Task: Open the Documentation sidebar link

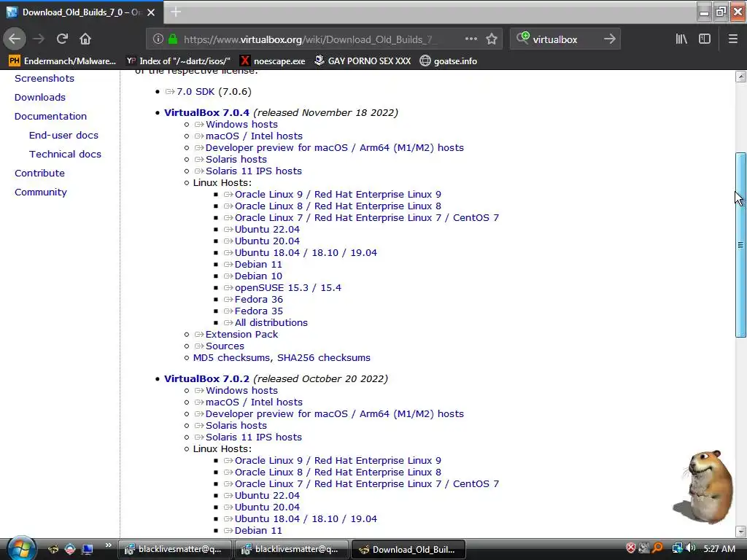Action: tap(50, 116)
